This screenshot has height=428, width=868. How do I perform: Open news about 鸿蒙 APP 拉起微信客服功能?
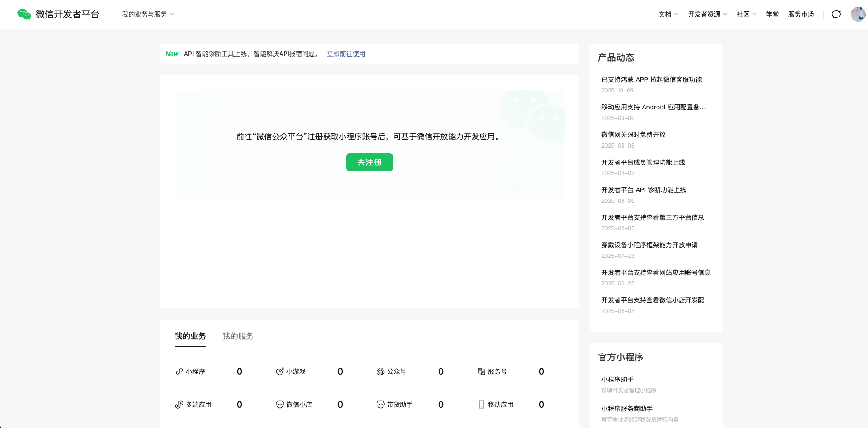click(x=651, y=80)
